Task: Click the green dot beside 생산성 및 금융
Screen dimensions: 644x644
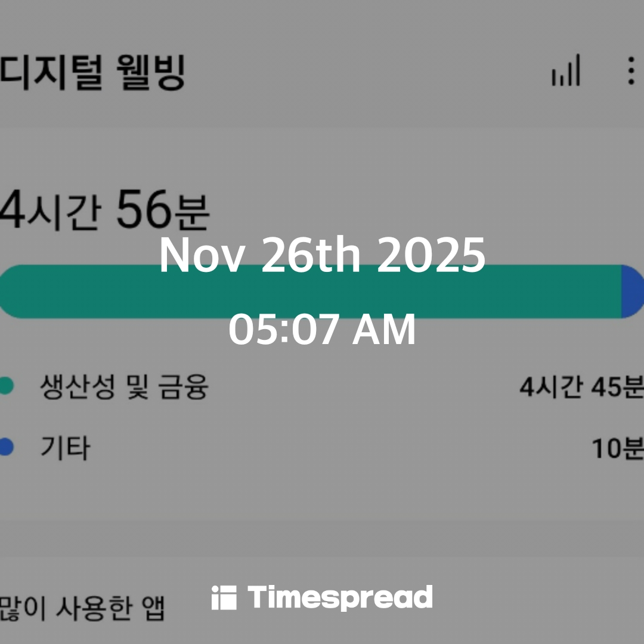Action: [x=6, y=386]
